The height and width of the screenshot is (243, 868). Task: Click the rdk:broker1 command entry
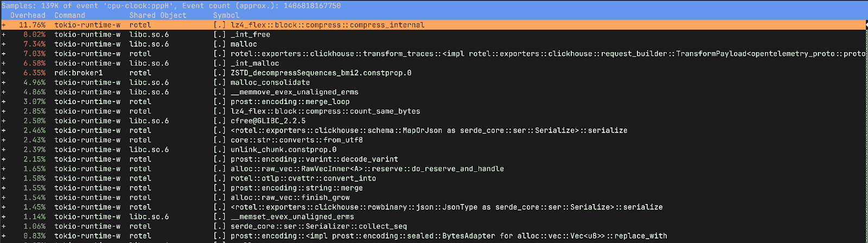tap(78, 73)
